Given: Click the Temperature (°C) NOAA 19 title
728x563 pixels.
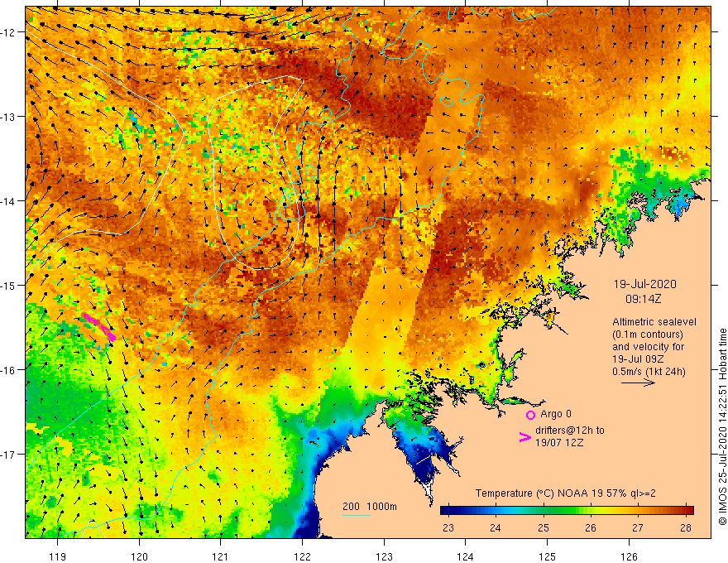Looking at the screenshot, I should click(566, 493).
